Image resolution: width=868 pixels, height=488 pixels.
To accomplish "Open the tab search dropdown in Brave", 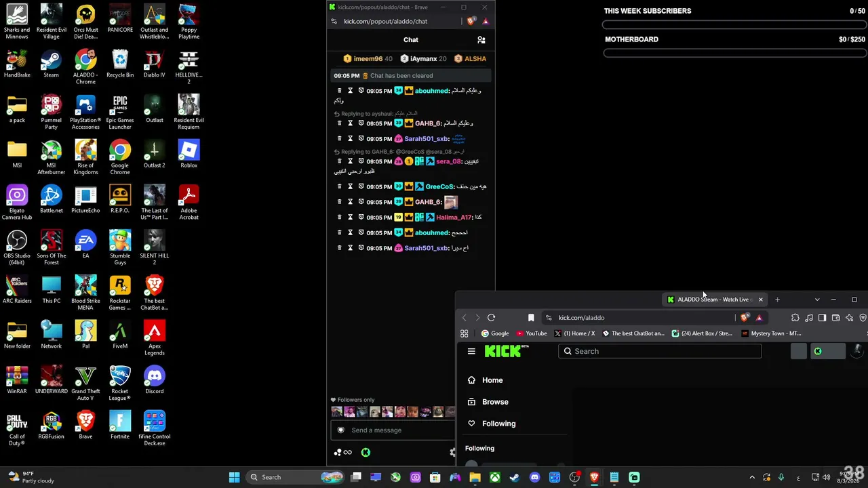I will click(x=817, y=300).
